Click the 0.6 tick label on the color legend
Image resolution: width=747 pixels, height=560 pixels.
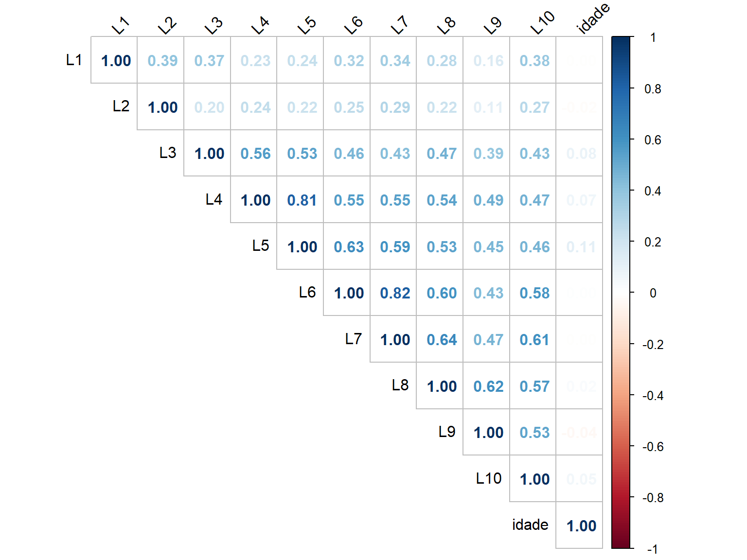[653, 140]
